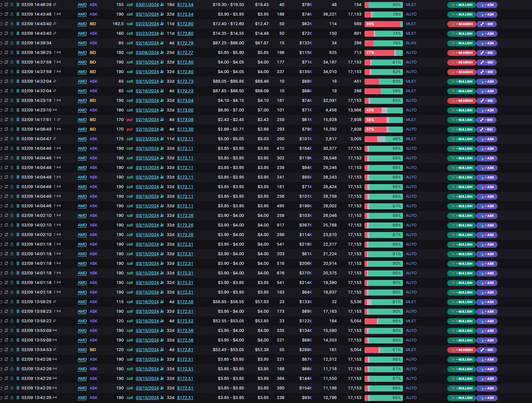Click the SLAN exchange code
This screenshot has height=403, width=532.
tap(411, 43)
